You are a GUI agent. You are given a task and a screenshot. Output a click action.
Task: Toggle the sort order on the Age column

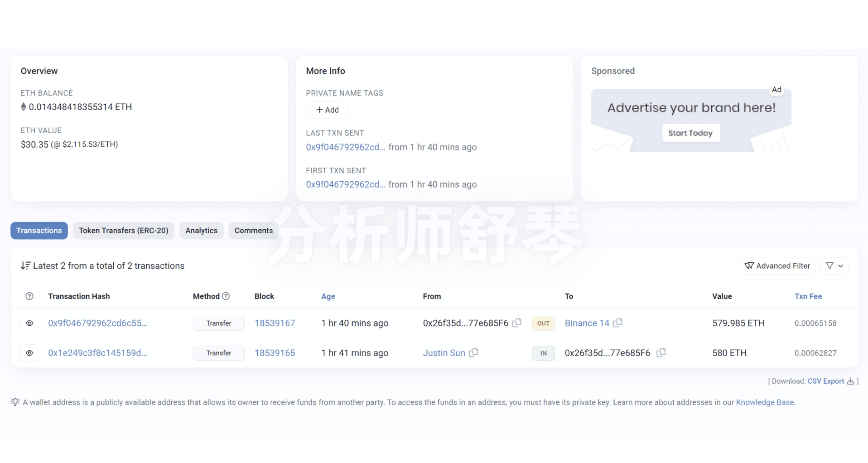coord(328,296)
